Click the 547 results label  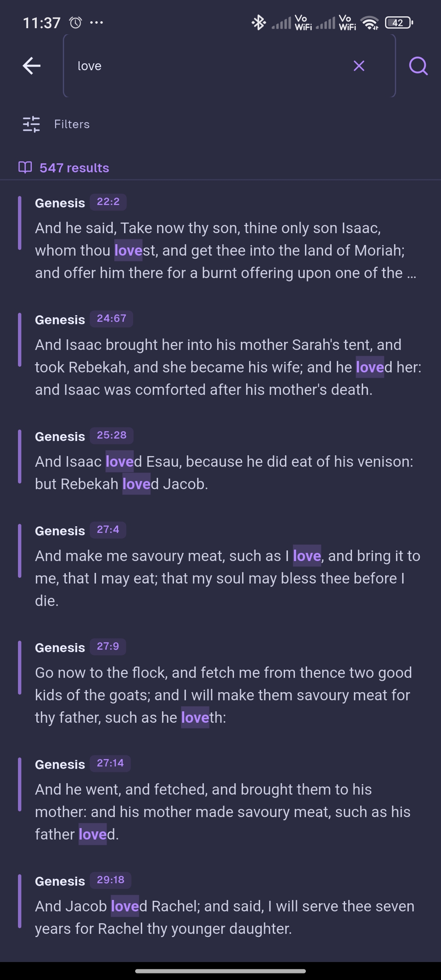74,167
